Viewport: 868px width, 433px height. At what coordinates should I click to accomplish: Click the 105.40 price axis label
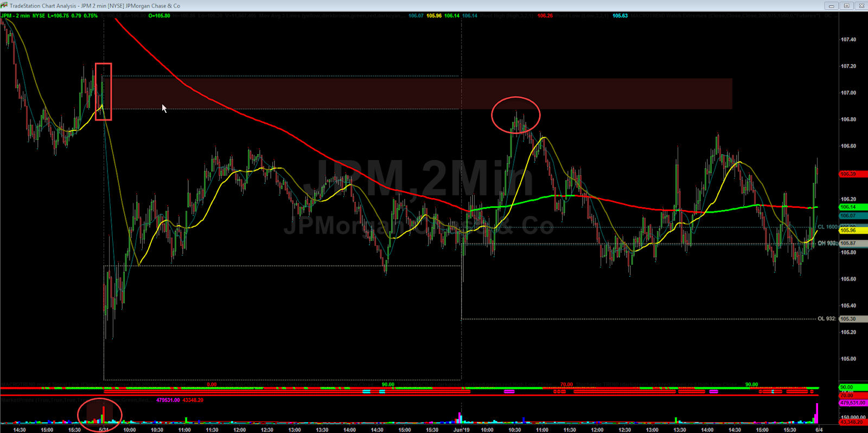pyautogui.click(x=848, y=305)
